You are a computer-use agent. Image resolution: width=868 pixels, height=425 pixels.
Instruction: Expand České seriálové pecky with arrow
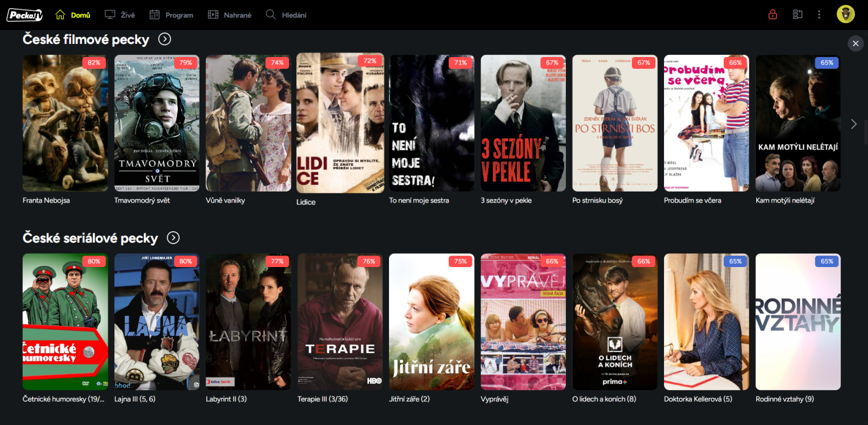173,238
